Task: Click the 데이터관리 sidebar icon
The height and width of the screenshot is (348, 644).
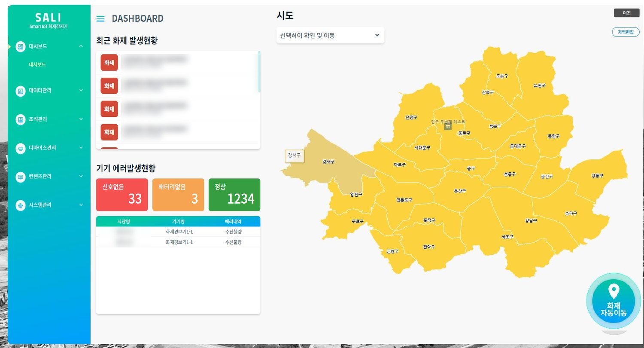Action: coord(21,91)
